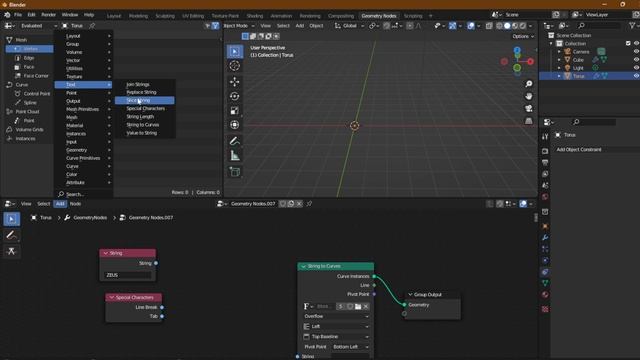Uncheck the Collection exclude checkbox

[628, 44]
